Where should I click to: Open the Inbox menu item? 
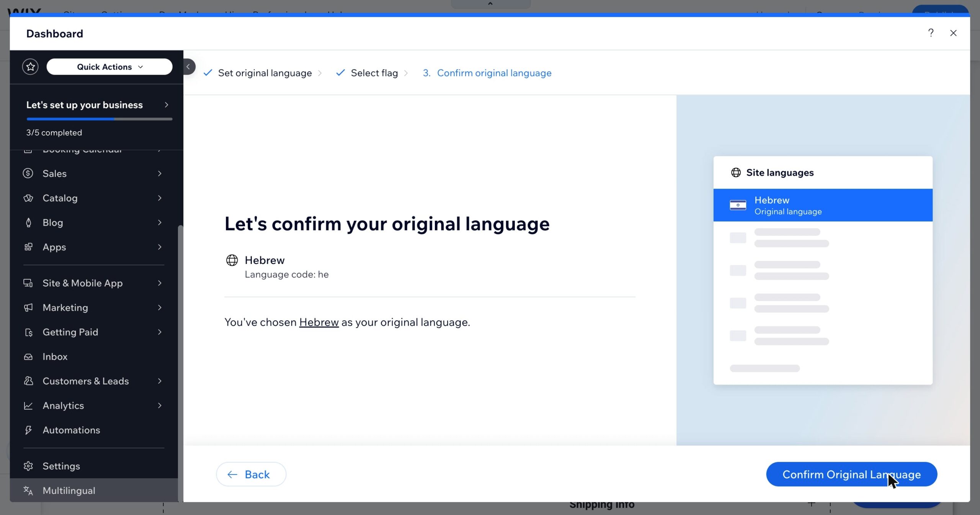coord(94,357)
